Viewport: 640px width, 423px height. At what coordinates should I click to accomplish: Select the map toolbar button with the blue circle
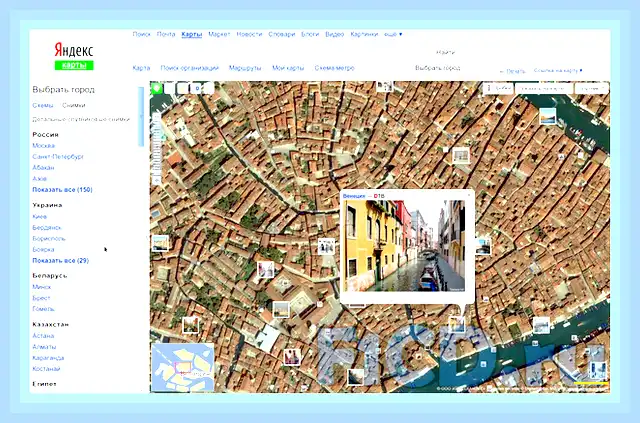click(198, 88)
